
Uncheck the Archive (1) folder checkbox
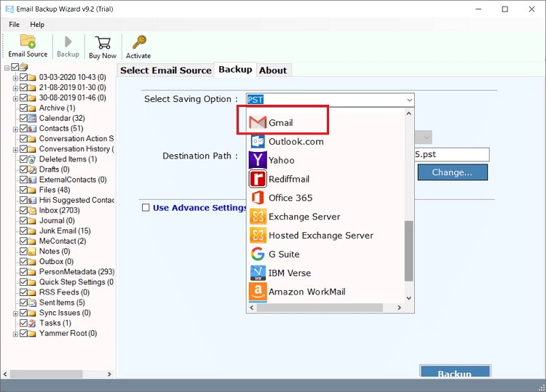[23, 108]
